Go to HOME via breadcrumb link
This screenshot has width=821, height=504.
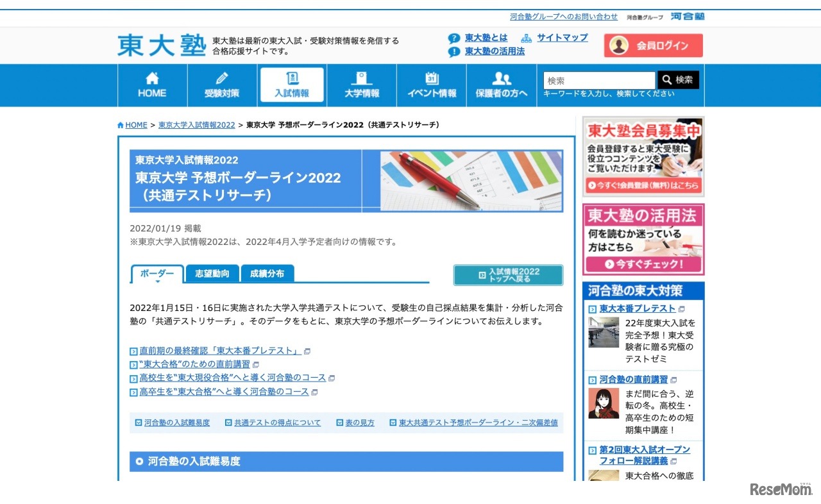point(136,125)
